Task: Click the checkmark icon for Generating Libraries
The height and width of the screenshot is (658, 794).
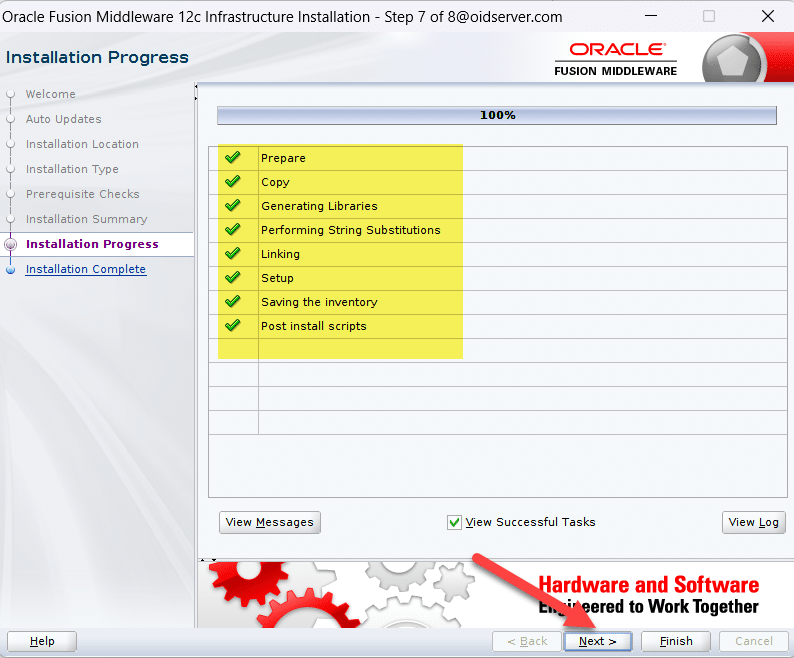Action: [233, 206]
